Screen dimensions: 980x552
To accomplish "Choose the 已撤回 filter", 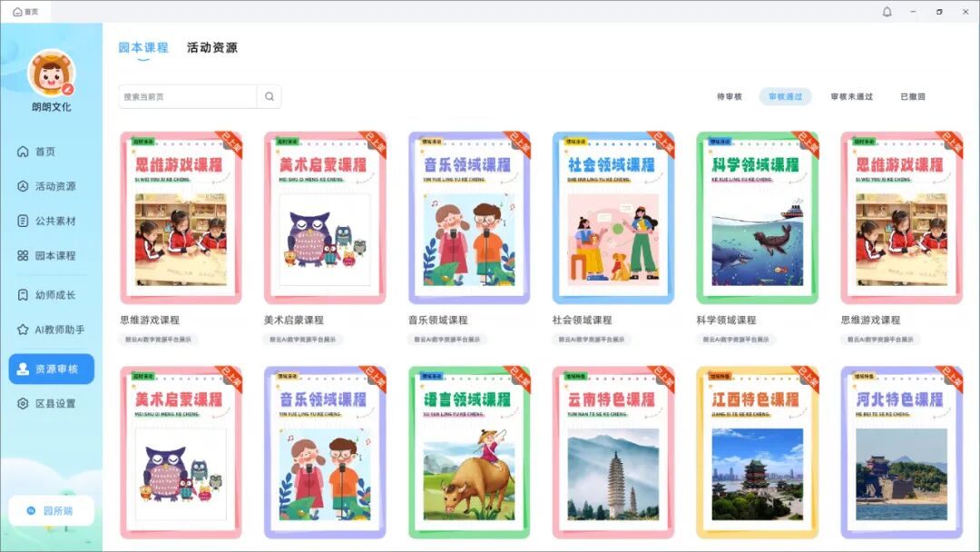I will pyautogui.click(x=915, y=96).
